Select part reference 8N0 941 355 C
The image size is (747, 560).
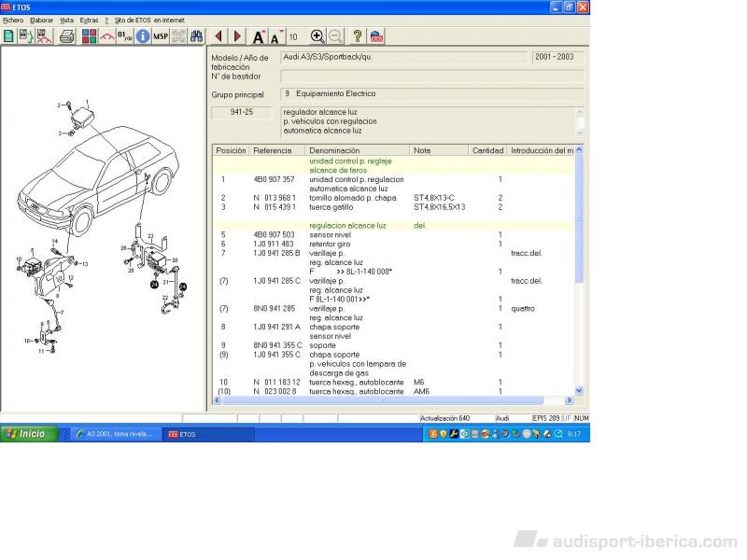(277, 345)
